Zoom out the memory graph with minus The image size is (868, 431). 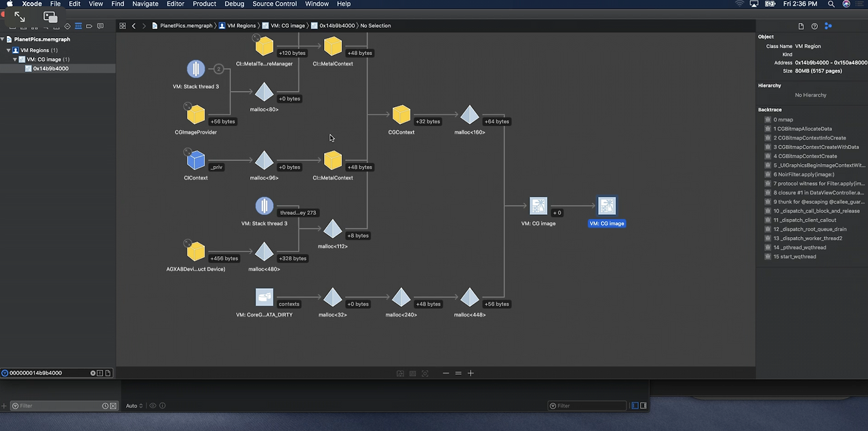[446, 373]
